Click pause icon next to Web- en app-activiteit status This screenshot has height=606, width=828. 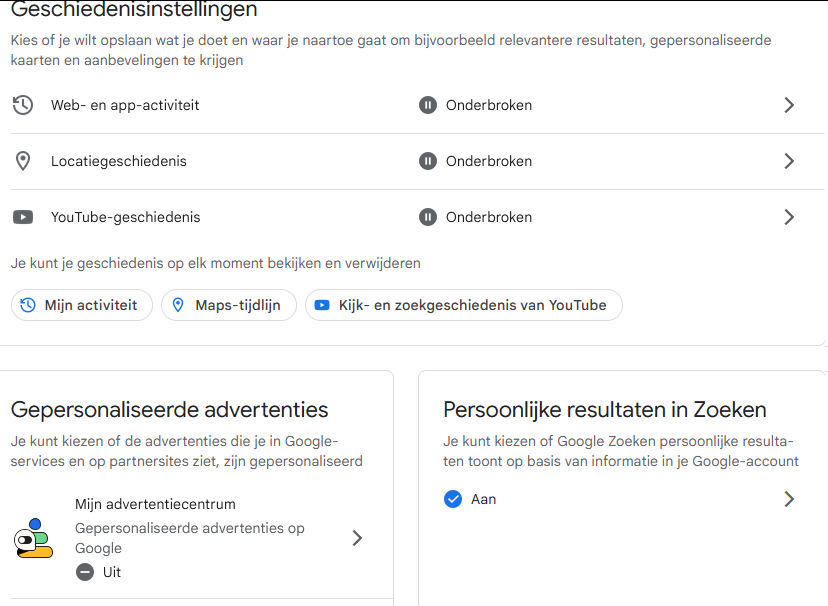tap(428, 105)
